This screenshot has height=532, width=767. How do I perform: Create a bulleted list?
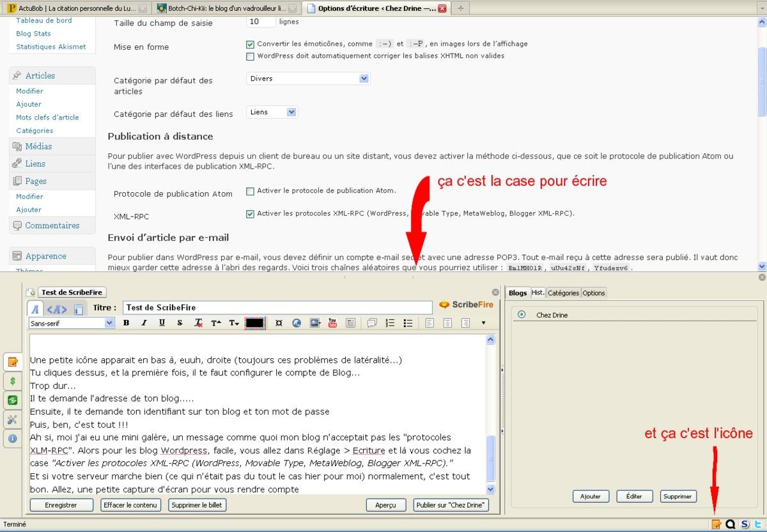[408, 323]
